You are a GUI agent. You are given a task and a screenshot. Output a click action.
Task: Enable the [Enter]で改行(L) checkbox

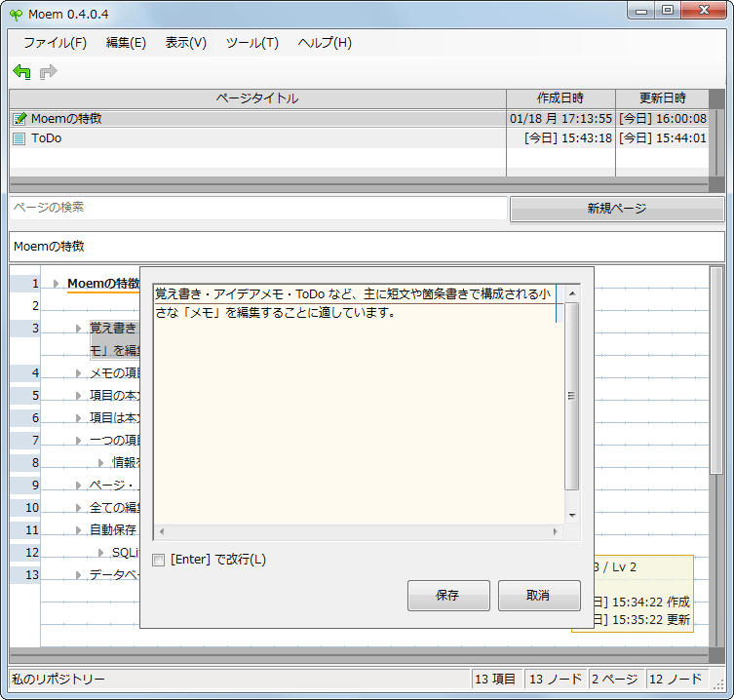(x=159, y=560)
